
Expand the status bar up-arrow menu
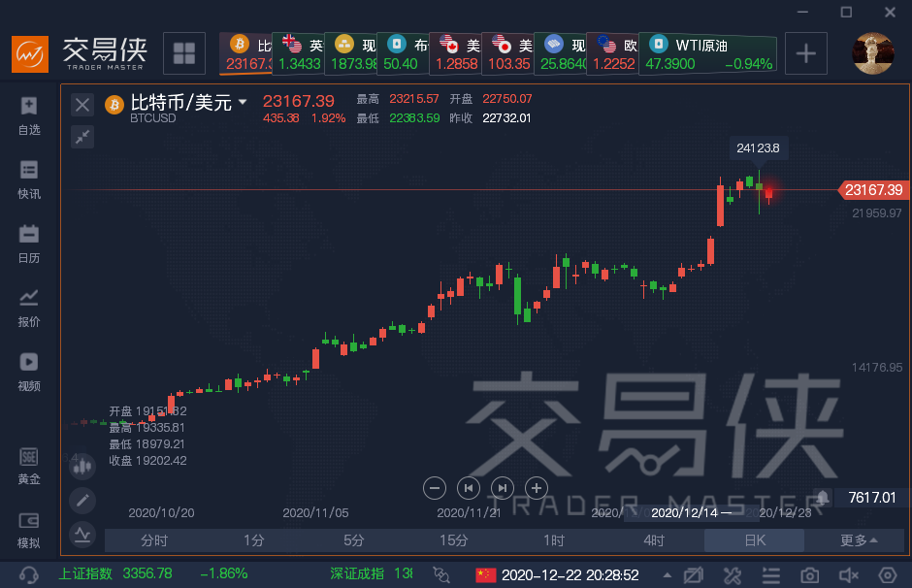point(668,575)
